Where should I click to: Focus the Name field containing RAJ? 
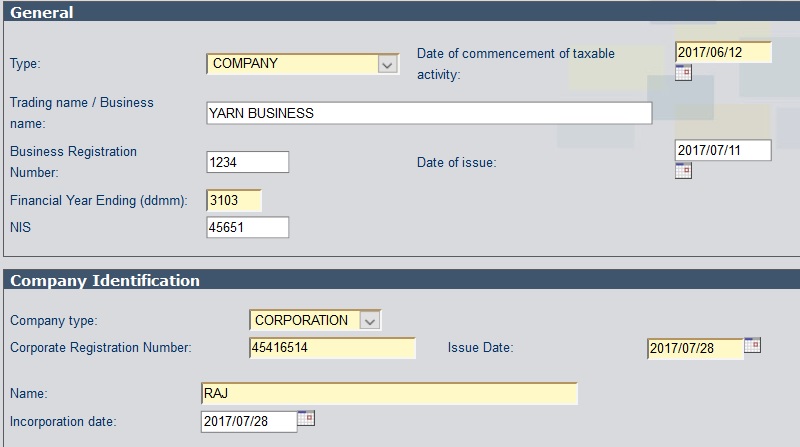390,393
